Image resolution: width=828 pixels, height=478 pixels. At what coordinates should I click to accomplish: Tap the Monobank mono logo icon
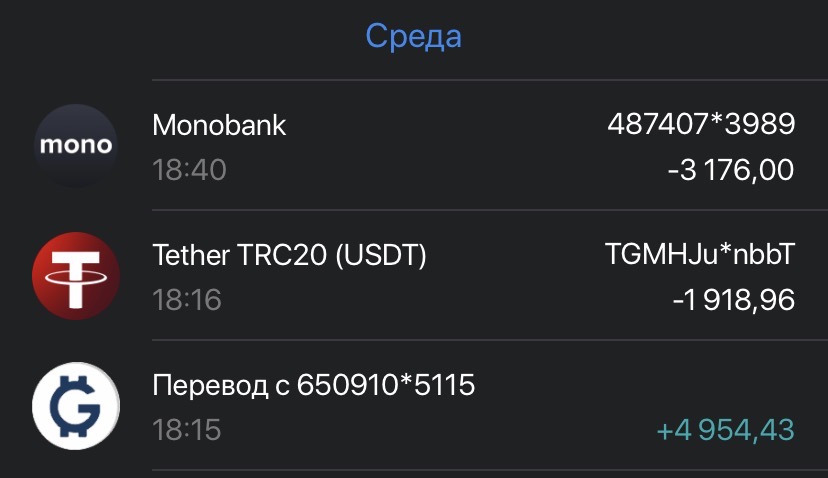[76, 145]
